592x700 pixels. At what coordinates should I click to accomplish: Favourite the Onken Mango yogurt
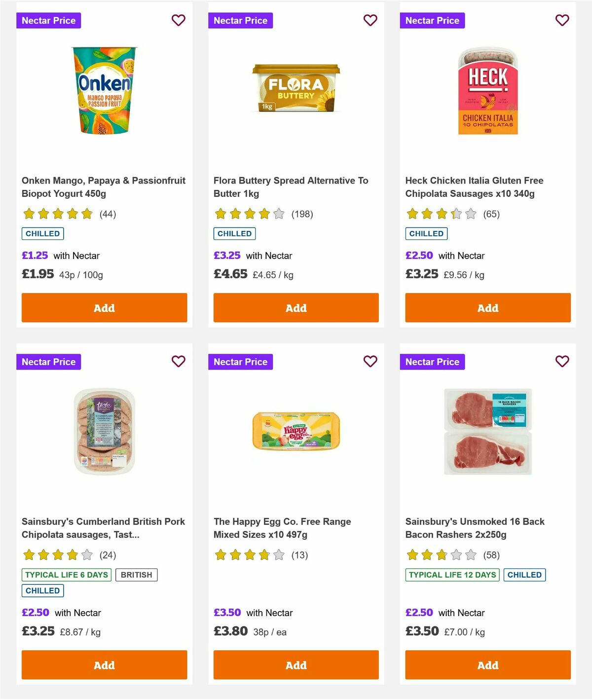tap(178, 20)
